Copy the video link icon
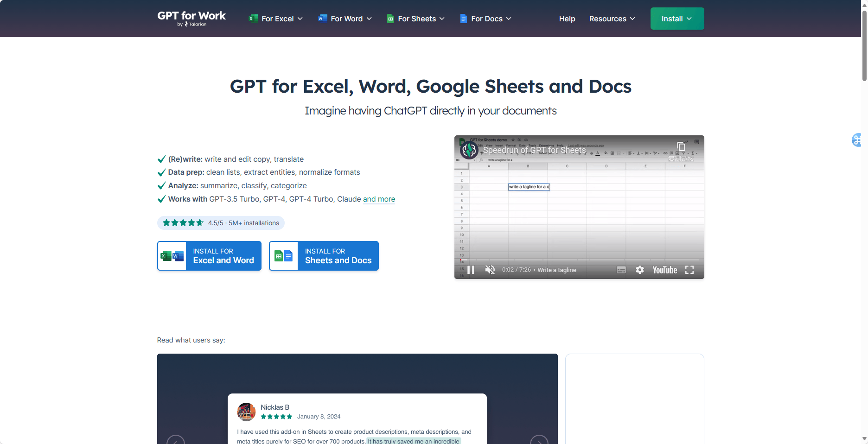Image resolution: width=868 pixels, height=444 pixels. click(x=681, y=146)
